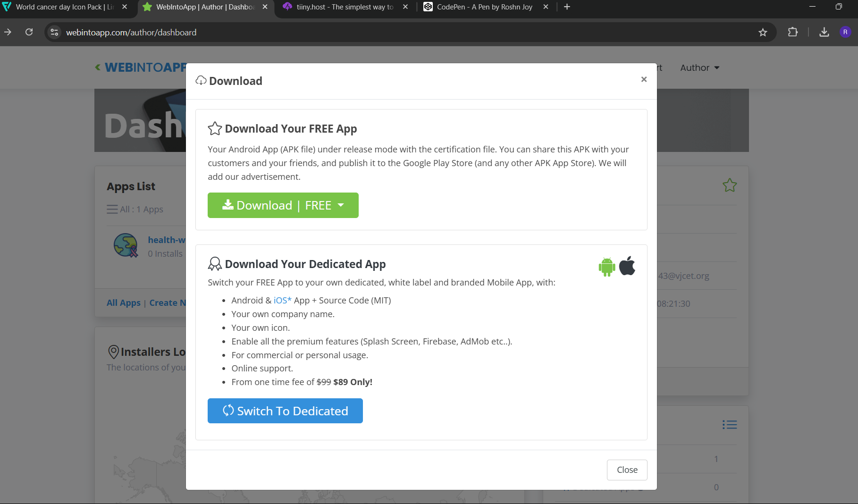Viewport: 858px width, 504px height.
Task: Switch to tiiny.host browser tab
Action: coord(345,7)
